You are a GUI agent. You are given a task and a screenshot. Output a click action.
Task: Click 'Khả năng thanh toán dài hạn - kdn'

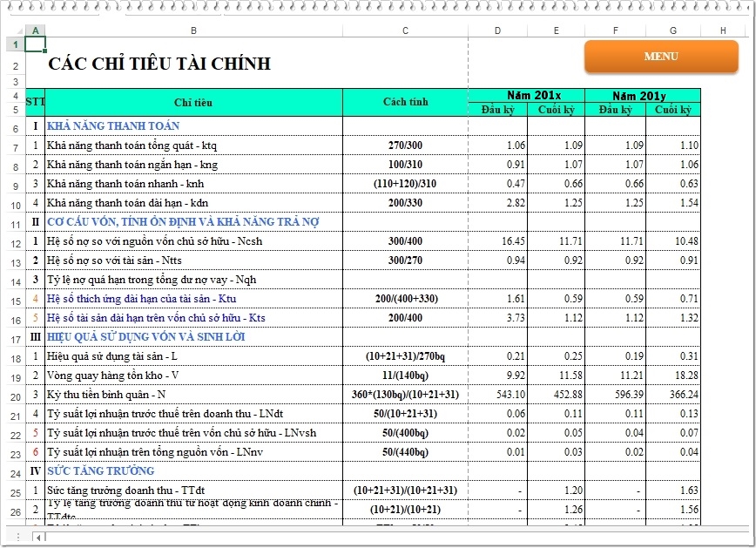point(128,203)
